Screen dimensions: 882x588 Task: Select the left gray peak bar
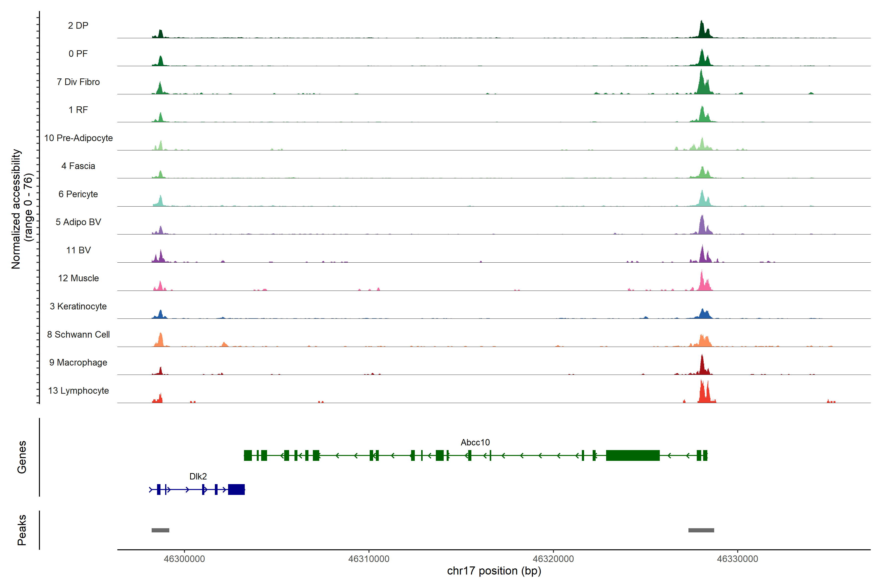point(160,530)
